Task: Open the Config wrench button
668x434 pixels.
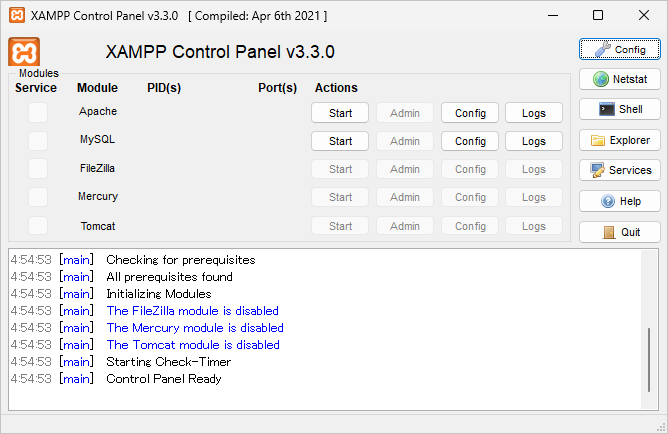Action: 619,49
